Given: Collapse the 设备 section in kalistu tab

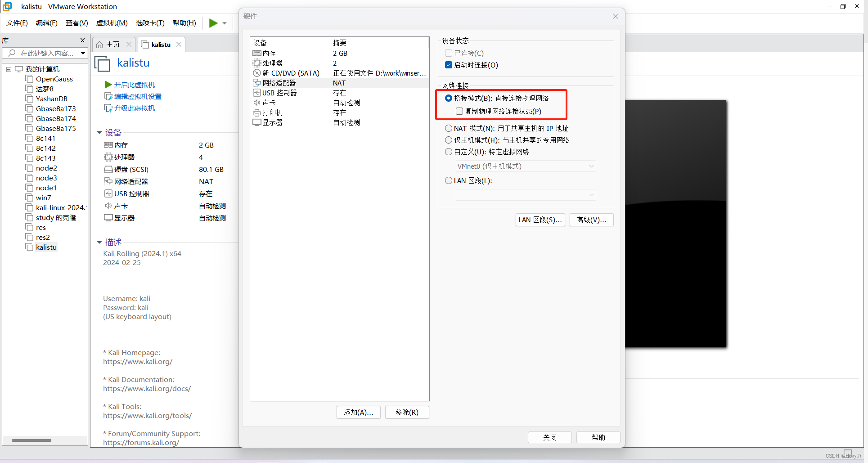Looking at the screenshot, I should coord(99,133).
